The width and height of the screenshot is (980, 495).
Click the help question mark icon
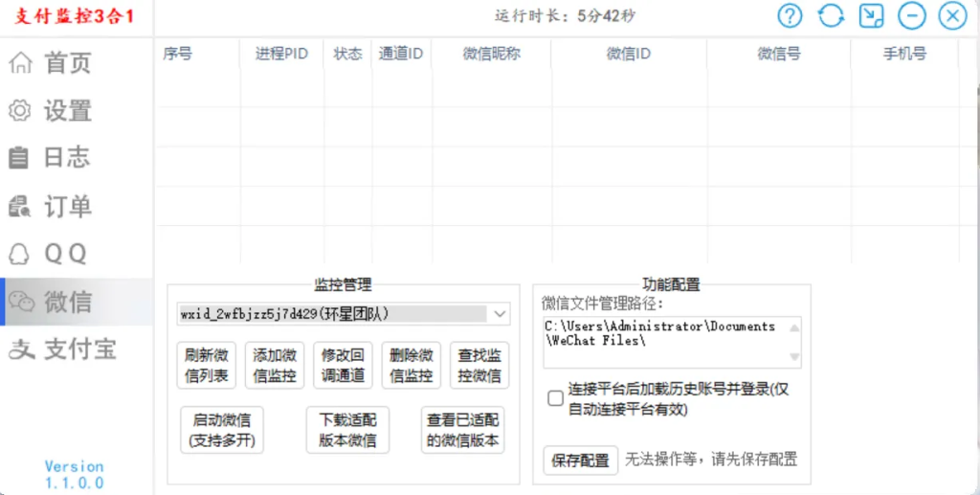pos(790,15)
